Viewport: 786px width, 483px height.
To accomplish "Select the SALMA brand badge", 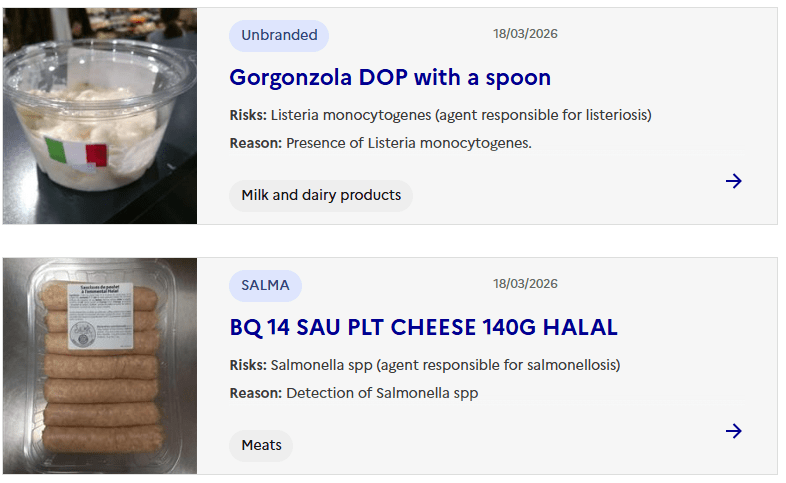I will (x=265, y=285).
